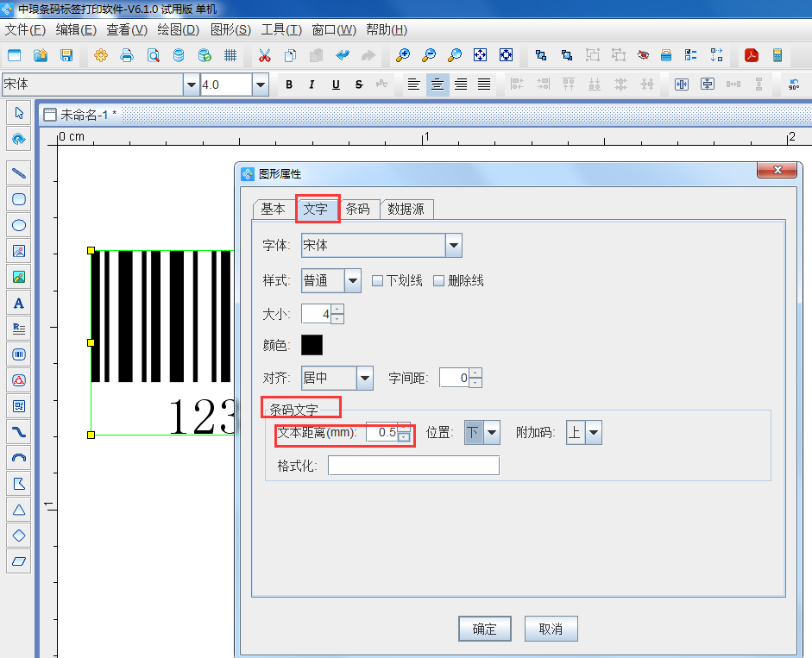
Task: Enable the 下划线 underline checkbox
Action: pos(377,280)
